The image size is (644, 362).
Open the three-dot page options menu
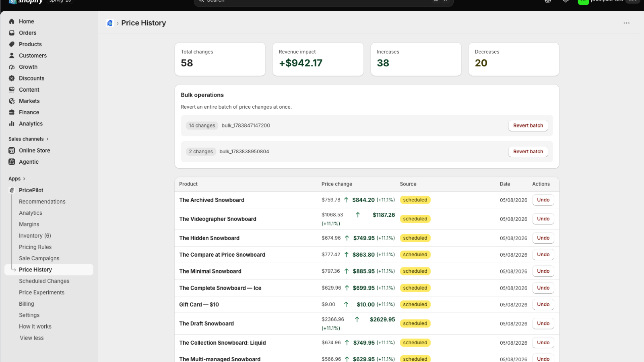click(x=626, y=23)
